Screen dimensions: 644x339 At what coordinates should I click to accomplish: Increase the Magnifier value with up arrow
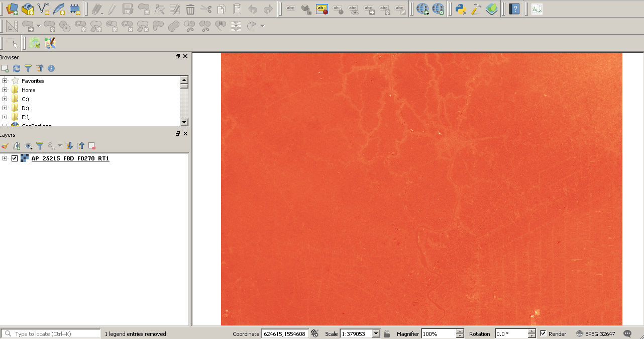(x=460, y=331)
